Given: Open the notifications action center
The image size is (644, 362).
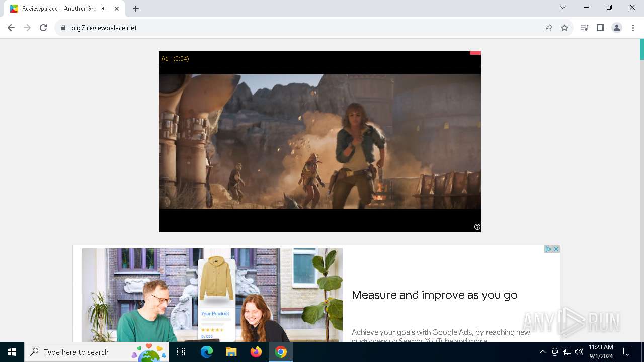Looking at the screenshot, I should [627, 352].
